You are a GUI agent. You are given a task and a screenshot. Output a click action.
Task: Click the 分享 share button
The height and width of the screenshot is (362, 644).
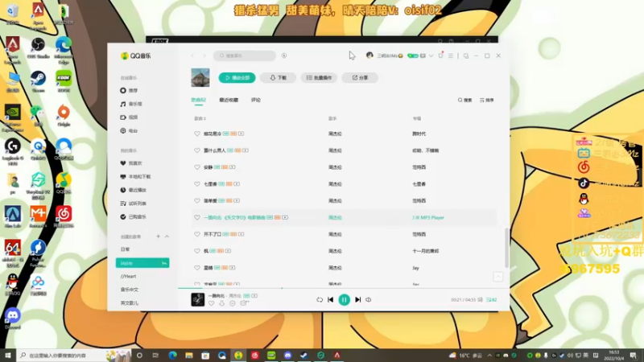(360, 77)
